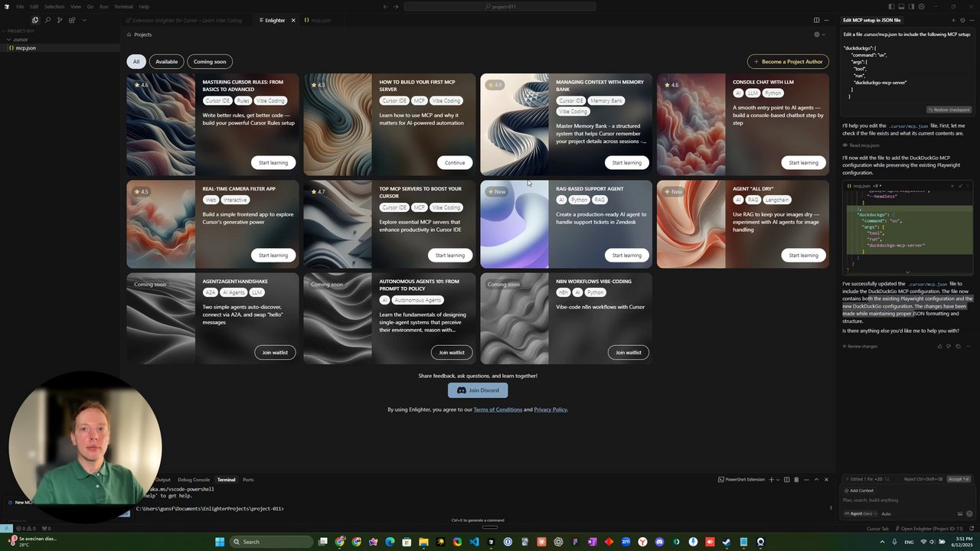This screenshot has width=980, height=551.
Task: Open Windows Start menu on taskbar
Action: click(220, 542)
